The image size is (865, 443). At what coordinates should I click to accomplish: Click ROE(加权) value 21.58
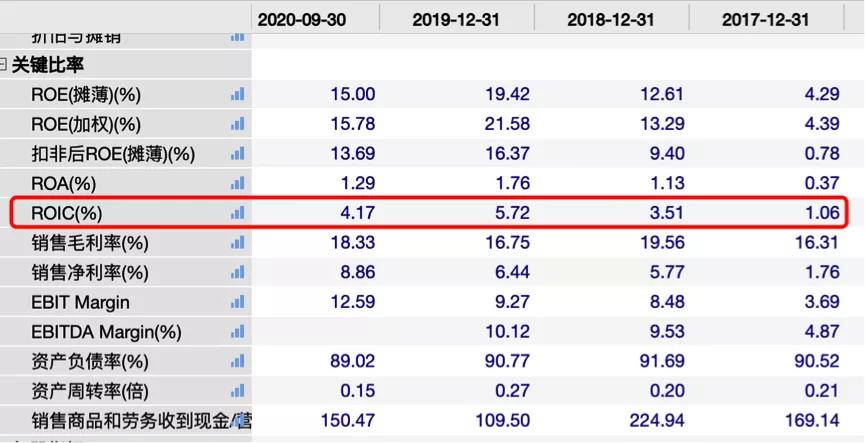pos(508,124)
